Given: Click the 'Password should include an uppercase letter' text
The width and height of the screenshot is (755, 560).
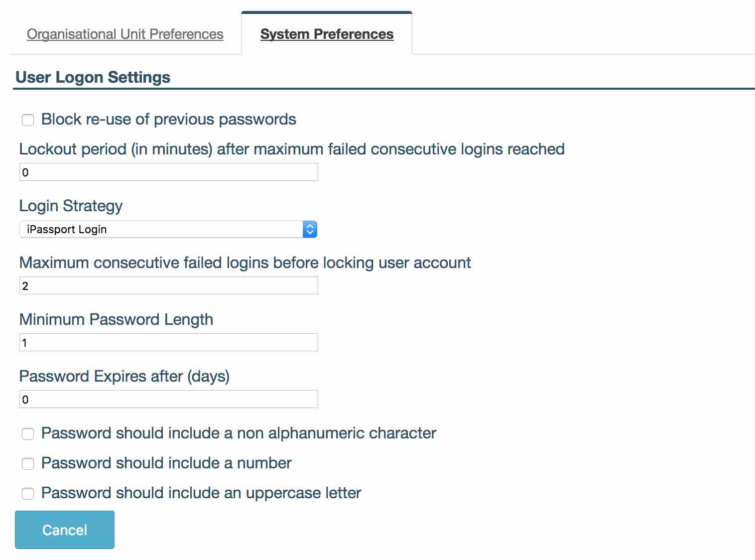Looking at the screenshot, I should pos(201,493).
